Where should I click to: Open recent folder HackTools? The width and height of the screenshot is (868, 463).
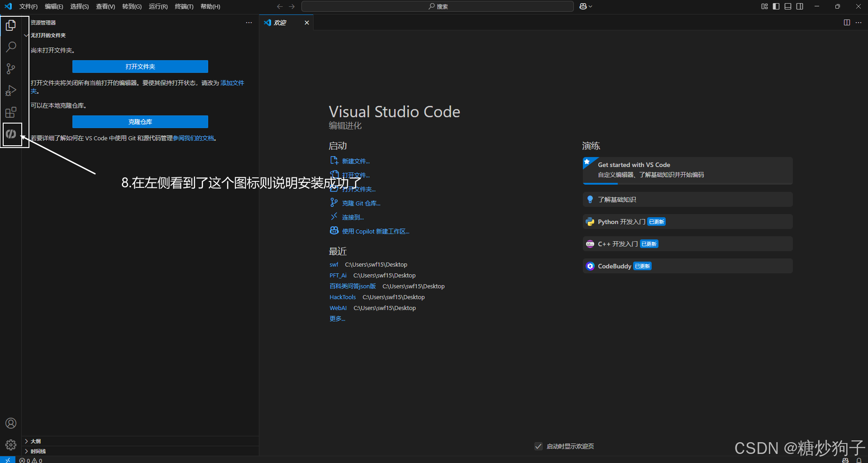pyautogui.click(x=343, y=297)
